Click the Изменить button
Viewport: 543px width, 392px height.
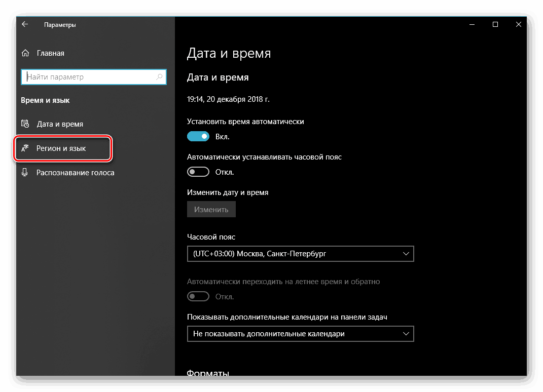[211, 209]
